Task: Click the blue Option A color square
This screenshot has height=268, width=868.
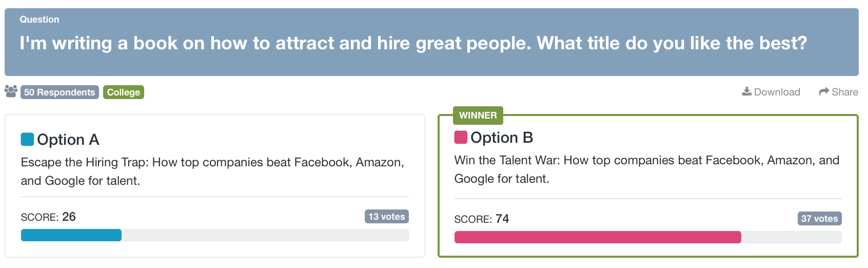Action: tap(27, 139)
